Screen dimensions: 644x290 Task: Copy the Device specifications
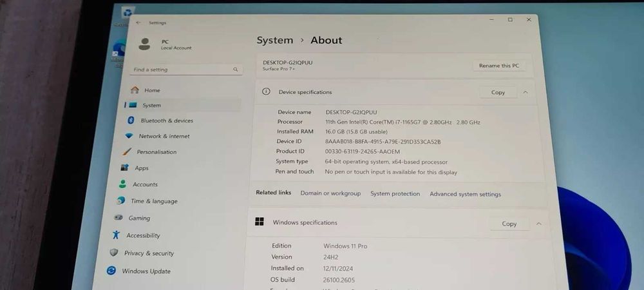tap(498, 92)
